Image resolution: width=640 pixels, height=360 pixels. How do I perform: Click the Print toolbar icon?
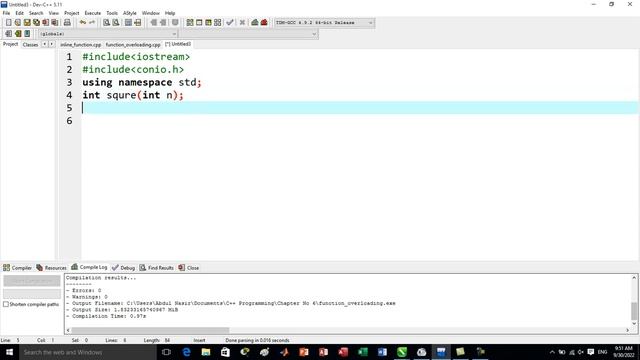point(67,23)
